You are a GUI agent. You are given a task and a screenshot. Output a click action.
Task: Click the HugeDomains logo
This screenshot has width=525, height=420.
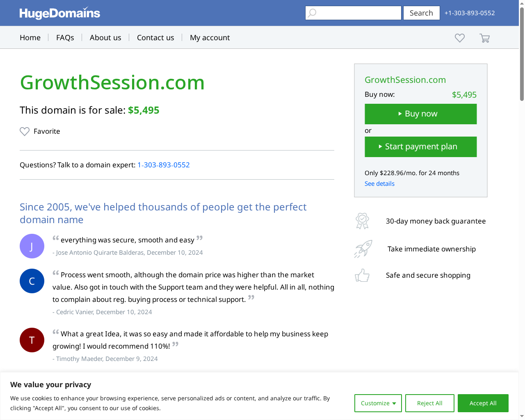59,13
